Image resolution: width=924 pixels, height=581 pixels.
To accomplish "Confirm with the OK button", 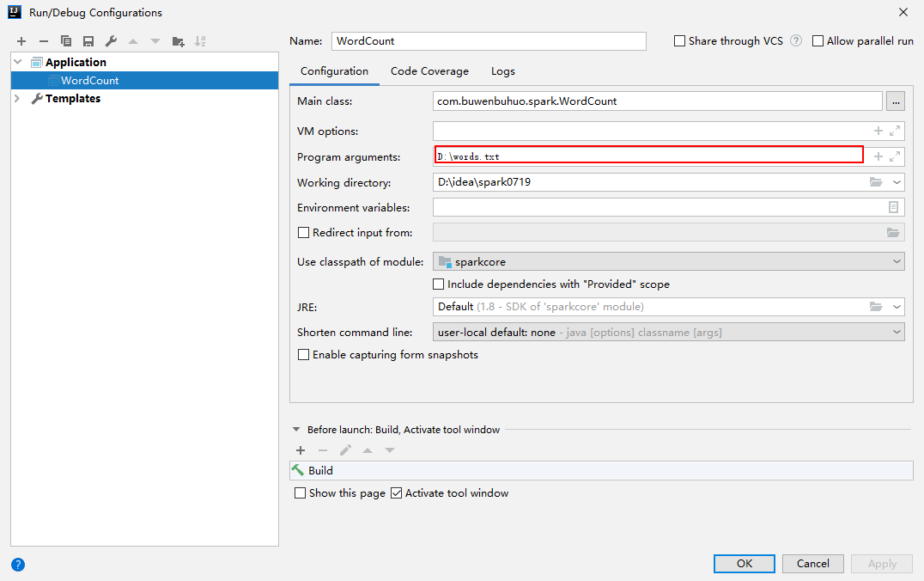I will pyautogui.click(x=745, y=563).
